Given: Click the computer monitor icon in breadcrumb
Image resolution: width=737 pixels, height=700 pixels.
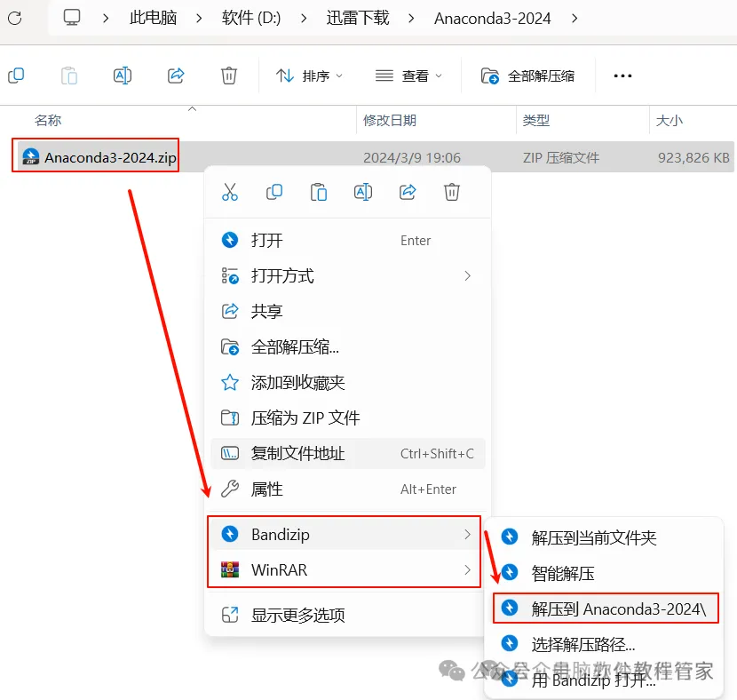Looking at the screenshot, I should (x=72, y=18).
